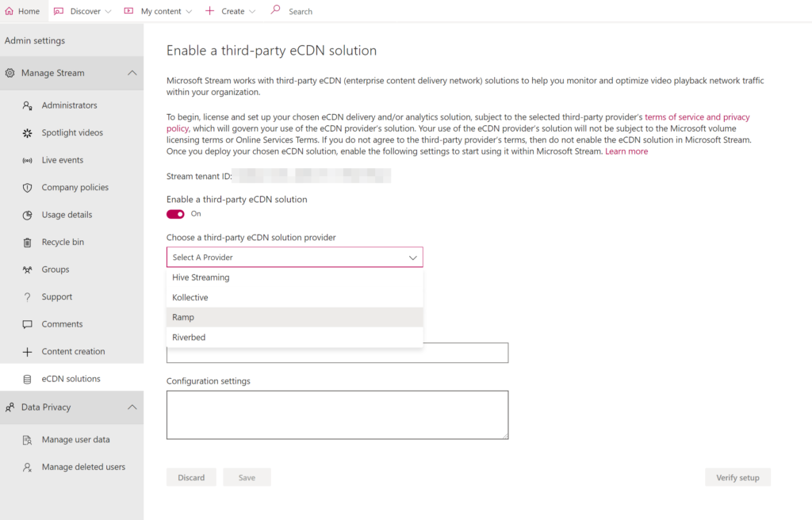Click the Home house icon
The height and width of the screenshot is (520, 812).
tap(10, 11)
